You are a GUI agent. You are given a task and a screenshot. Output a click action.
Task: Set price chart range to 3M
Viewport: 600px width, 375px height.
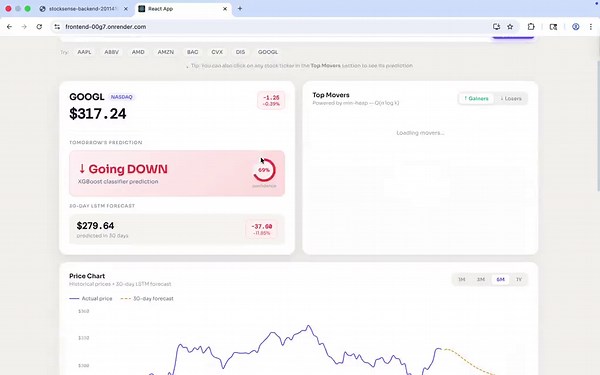point(481,279)
